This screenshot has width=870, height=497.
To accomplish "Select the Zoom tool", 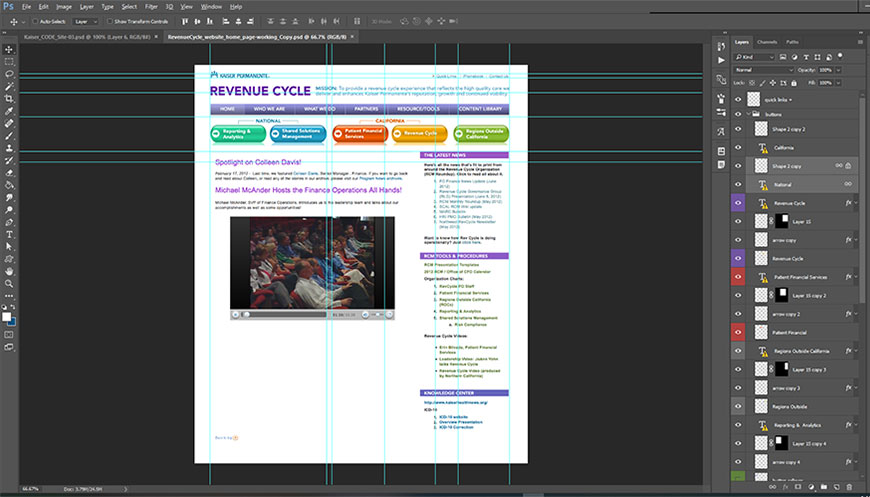I will click(9, 283).
